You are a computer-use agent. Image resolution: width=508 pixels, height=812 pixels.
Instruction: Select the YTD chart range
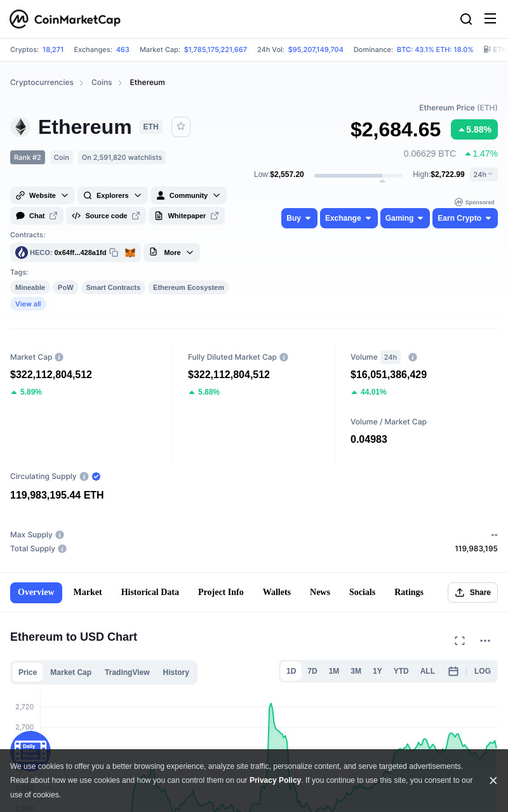click(x=401, y=671)
